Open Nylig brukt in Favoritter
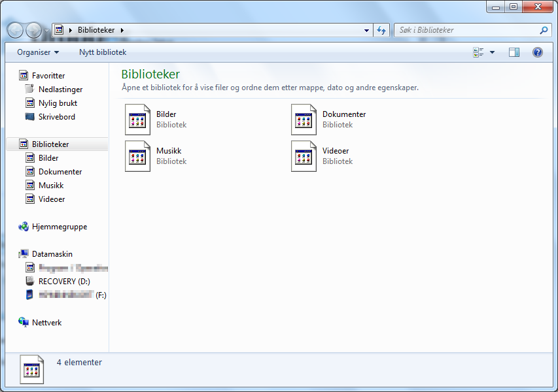Viewport: 558px width, 392px height. [x=58, y=103]
